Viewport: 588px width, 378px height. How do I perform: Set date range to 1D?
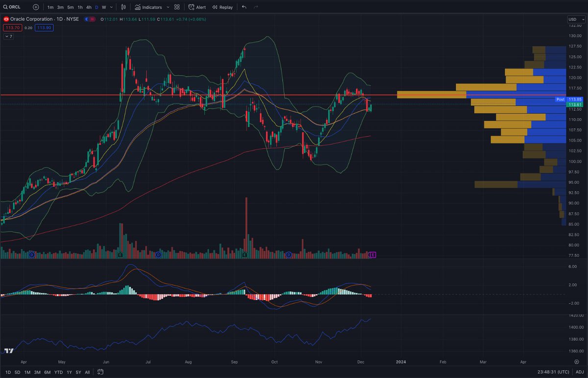coord(7,372)
